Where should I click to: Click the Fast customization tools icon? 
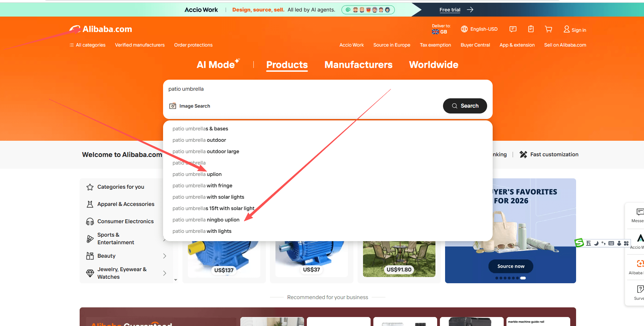[x=523, y=155]
